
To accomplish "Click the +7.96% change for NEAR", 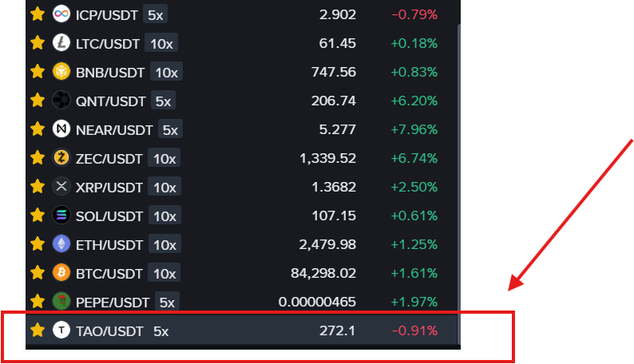I will [x=414, y=129].
